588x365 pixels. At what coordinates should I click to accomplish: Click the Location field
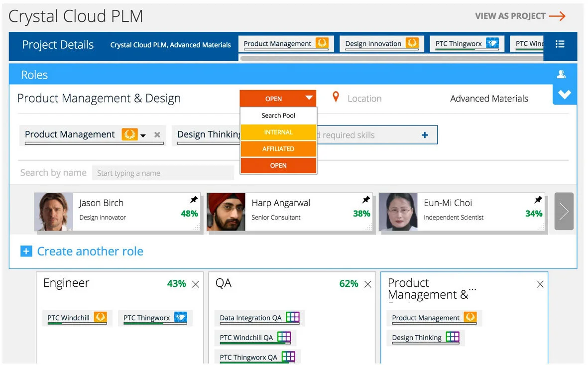[364, 98]
